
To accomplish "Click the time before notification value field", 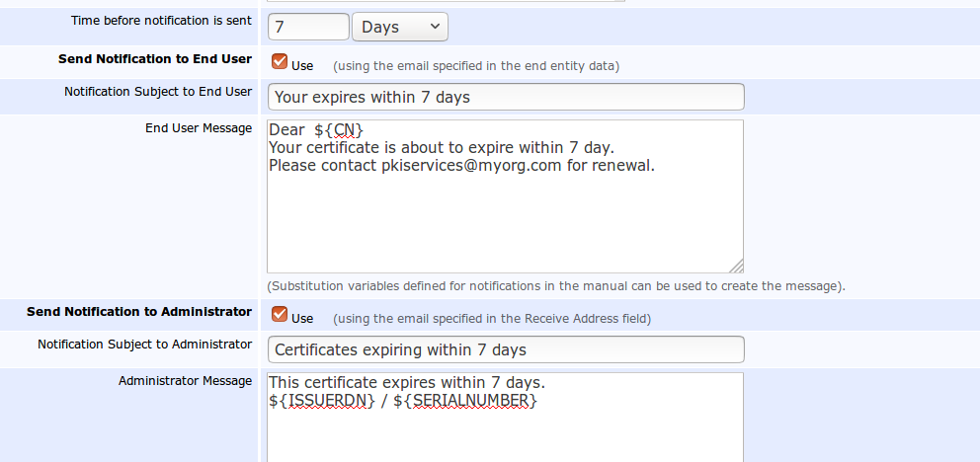I will tap(307, 28).
